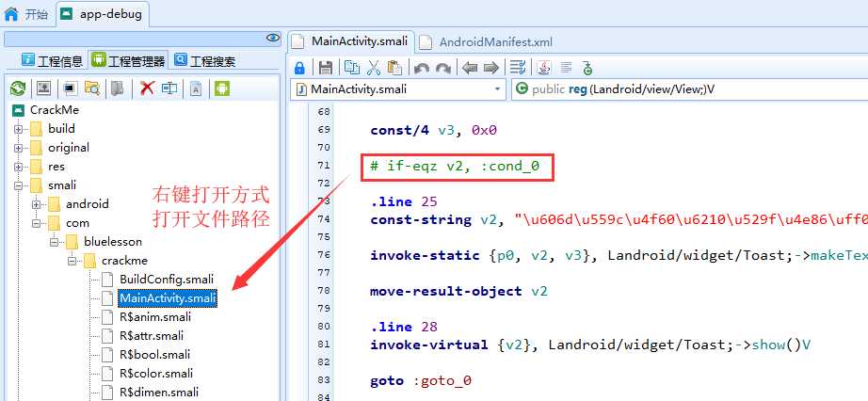Collapse the crackme folder node
Image resolution: width=868 pixels, height=401 pixels.
tap(72, 262)
